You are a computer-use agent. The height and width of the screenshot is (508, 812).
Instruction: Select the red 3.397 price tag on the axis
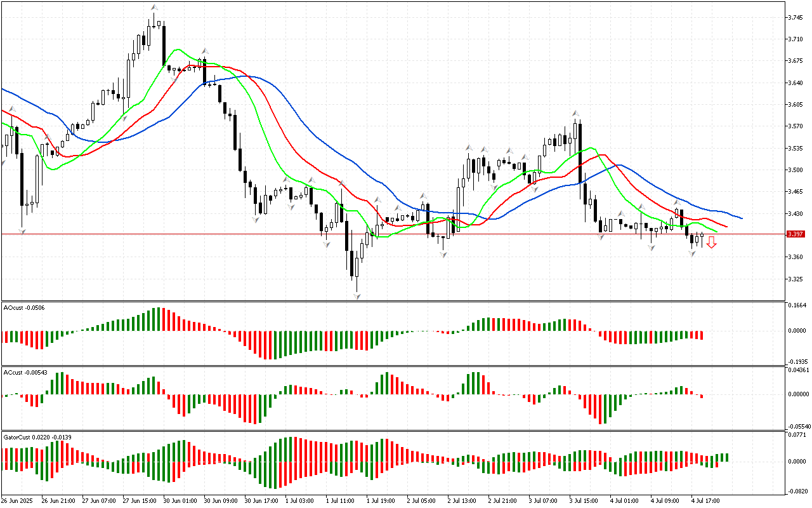pos(796,234)
